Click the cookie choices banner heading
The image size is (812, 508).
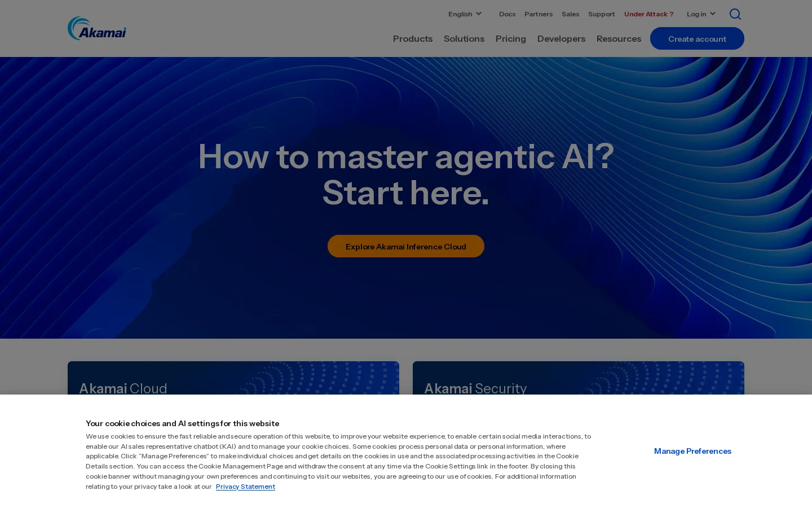pos(182,423)
